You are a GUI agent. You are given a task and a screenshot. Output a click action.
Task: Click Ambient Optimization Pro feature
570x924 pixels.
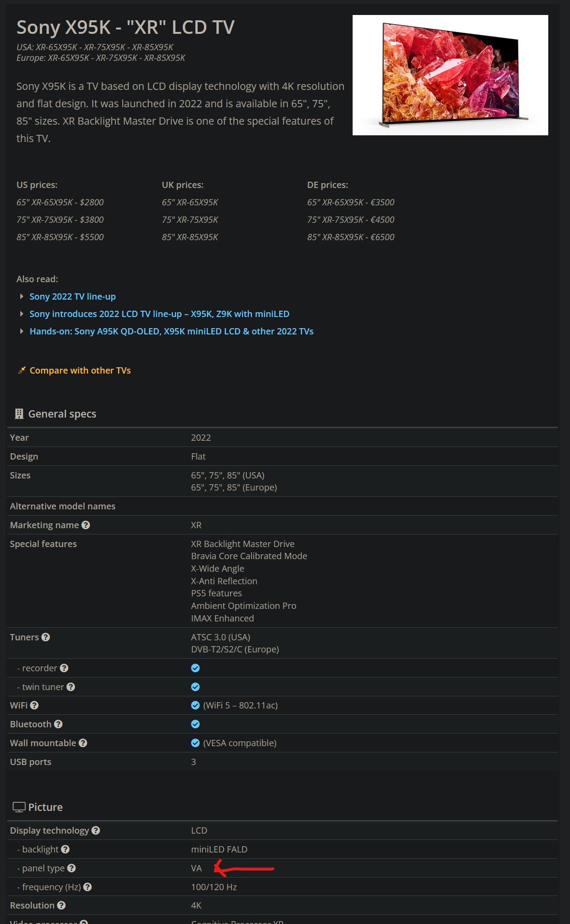243,606
